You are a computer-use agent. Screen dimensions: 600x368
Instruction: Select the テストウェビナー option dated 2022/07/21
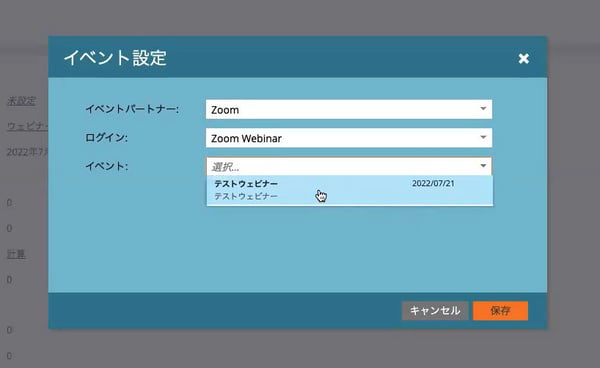[350, 190]
